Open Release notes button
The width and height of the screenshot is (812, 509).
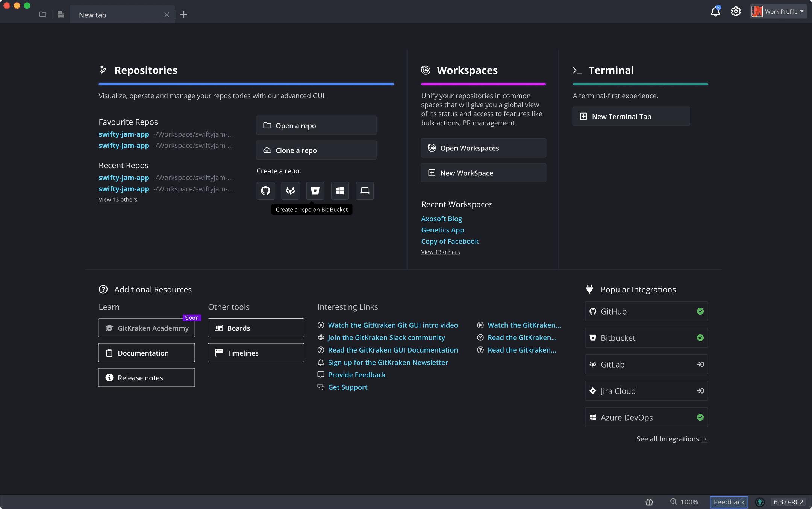[x=147, y=378]
